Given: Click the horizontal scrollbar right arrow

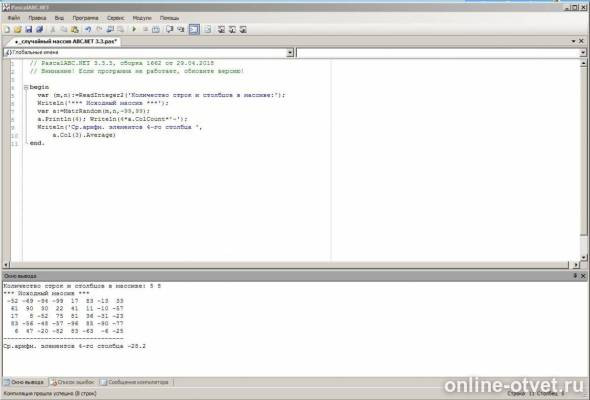Looking at the screenshot, I should [x=576, y=265].
